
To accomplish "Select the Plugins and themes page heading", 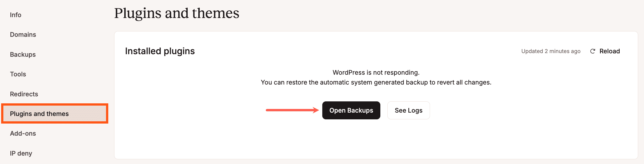I will tap(177, 13).
